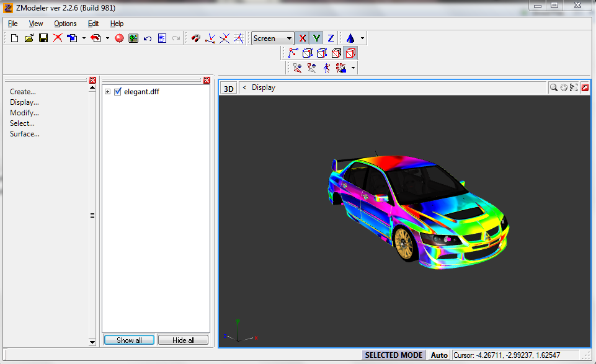
Task: Open the Edit menu
Action: (93, 24)
